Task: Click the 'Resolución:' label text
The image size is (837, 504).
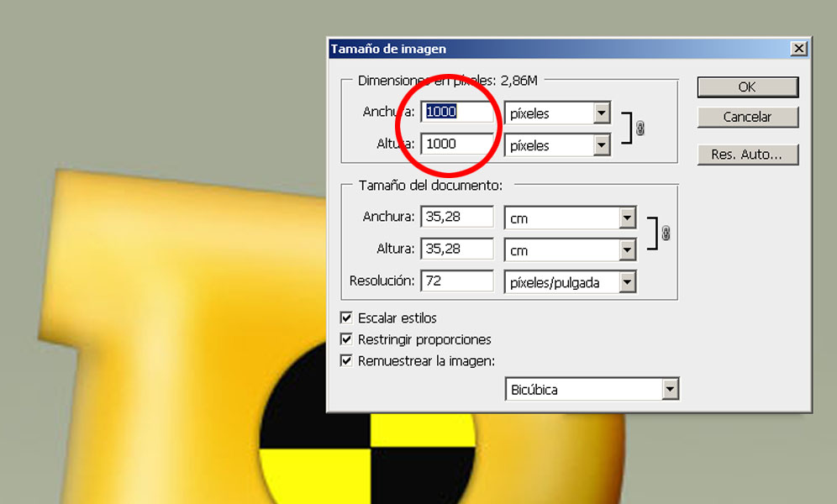Action: (382, 281)
